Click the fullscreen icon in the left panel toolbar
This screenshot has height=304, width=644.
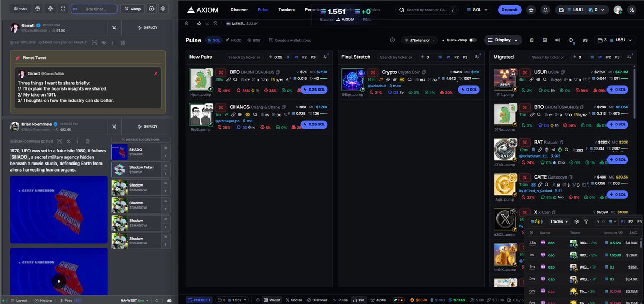click(63, 9)
